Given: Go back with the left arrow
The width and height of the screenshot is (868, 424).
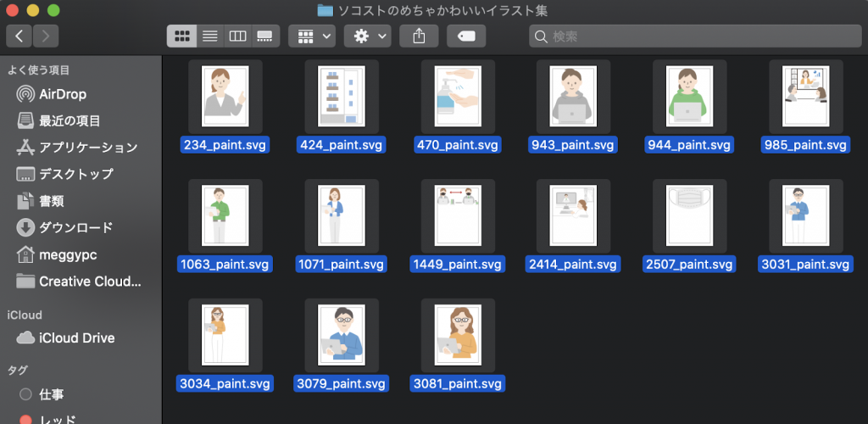Looking at the screenshot, I should (x=19, y=36).
